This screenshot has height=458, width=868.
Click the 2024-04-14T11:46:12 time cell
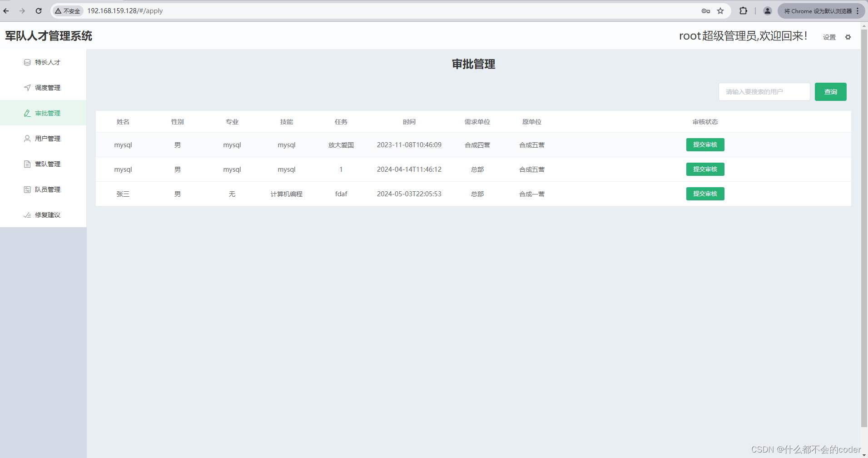[x=409, y=169]
